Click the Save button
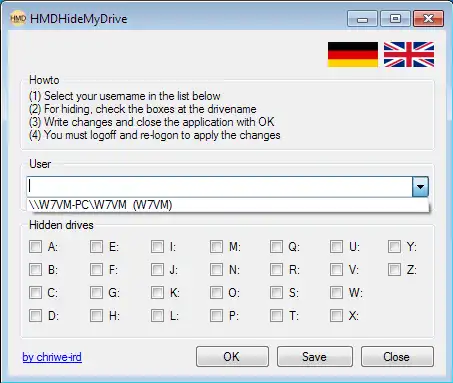Screen dimensions: 453x383 tap(315, 357)
